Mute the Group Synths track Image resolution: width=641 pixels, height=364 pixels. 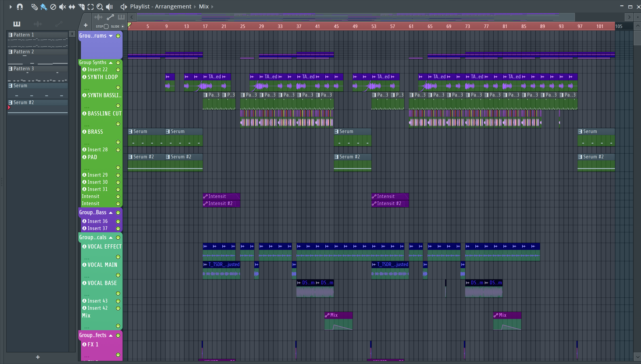[118, 63]
